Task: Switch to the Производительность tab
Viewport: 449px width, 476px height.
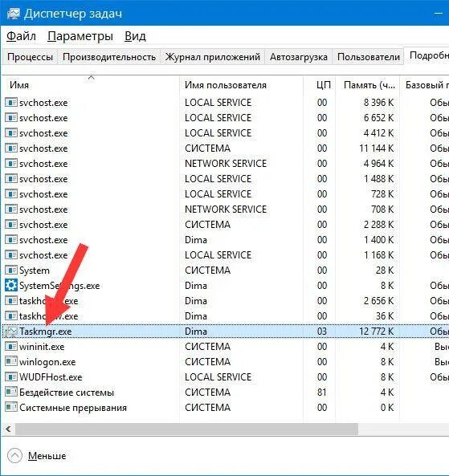Action: click(x=109, y=57)
